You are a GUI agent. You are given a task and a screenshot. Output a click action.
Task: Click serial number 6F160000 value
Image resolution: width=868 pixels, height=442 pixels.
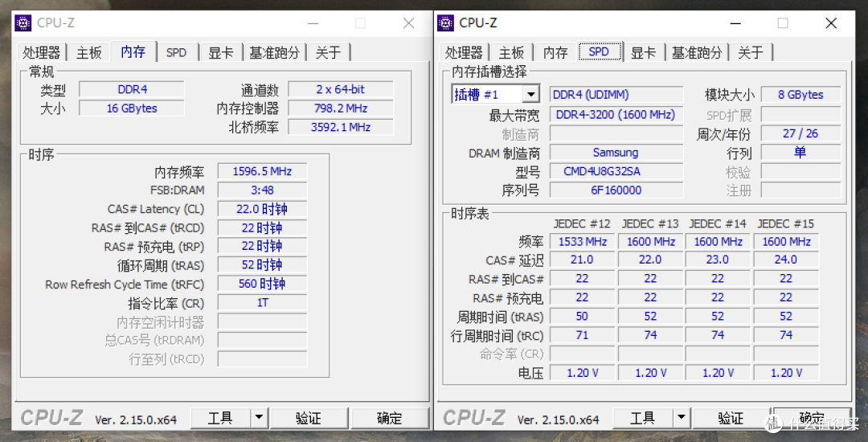[x=616, y=190]
